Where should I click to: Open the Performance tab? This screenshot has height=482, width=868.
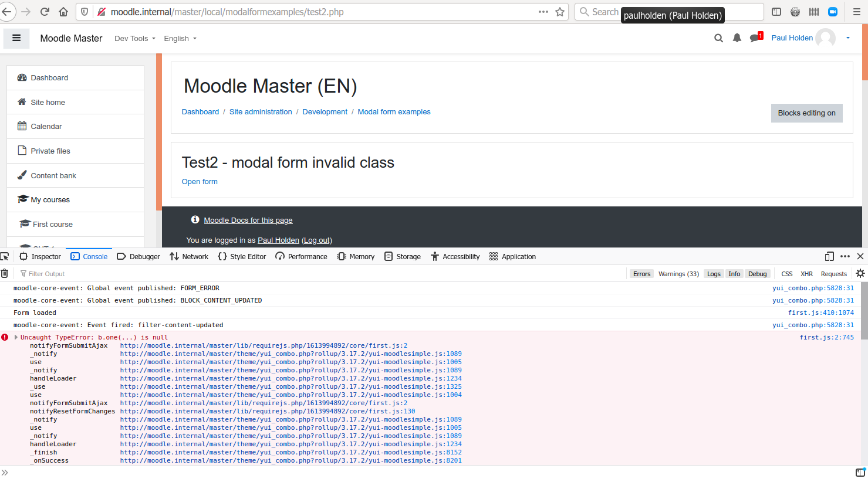point(302,256)
